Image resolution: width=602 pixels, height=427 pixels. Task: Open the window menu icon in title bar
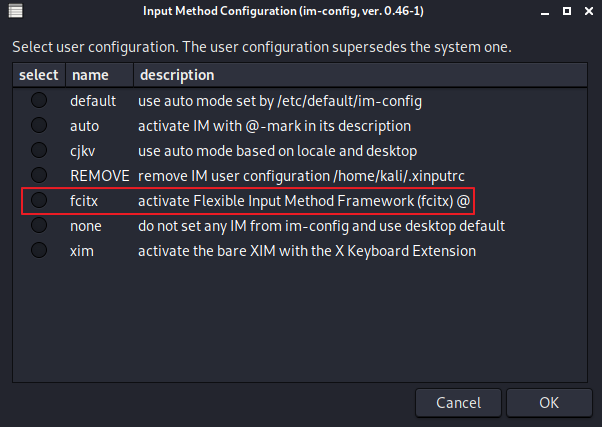coord(14,14)
